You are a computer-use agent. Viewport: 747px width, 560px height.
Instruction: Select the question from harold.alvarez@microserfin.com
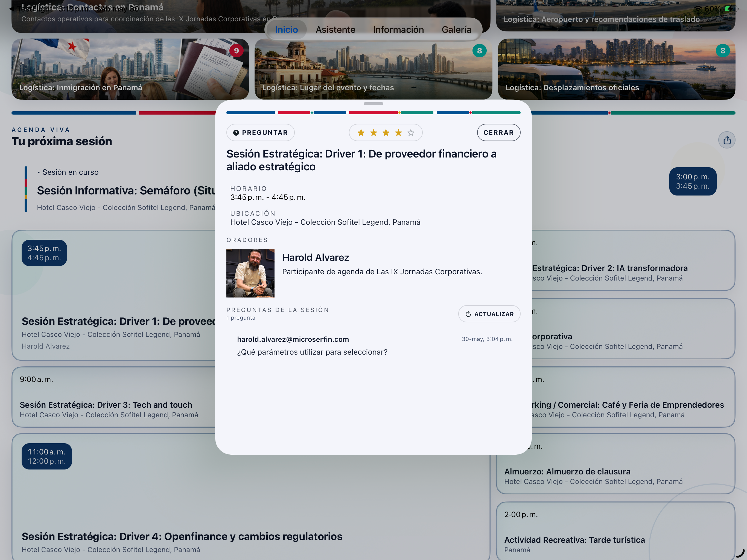(x=373, y=346)
